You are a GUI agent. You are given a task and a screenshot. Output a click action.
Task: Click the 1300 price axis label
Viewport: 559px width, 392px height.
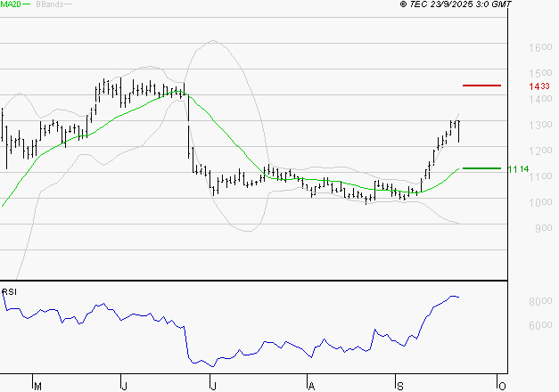coord(540,125)
